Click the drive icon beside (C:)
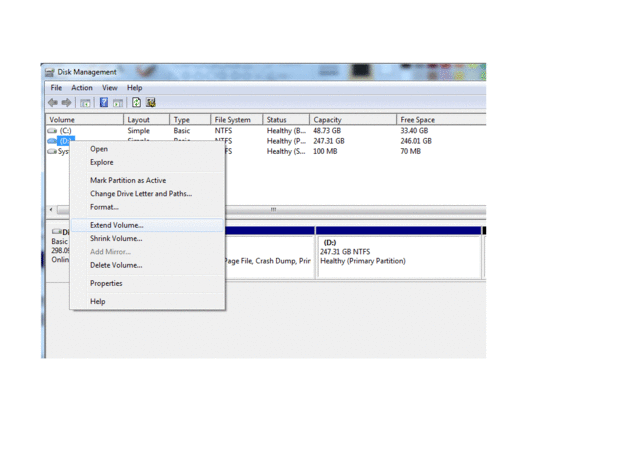 [52, 130]
